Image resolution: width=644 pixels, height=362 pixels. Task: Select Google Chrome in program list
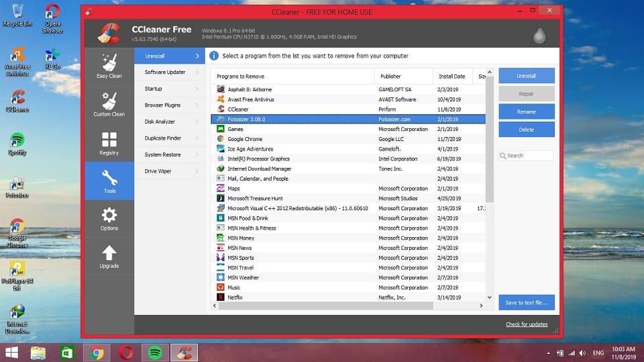tap(348, 138)
